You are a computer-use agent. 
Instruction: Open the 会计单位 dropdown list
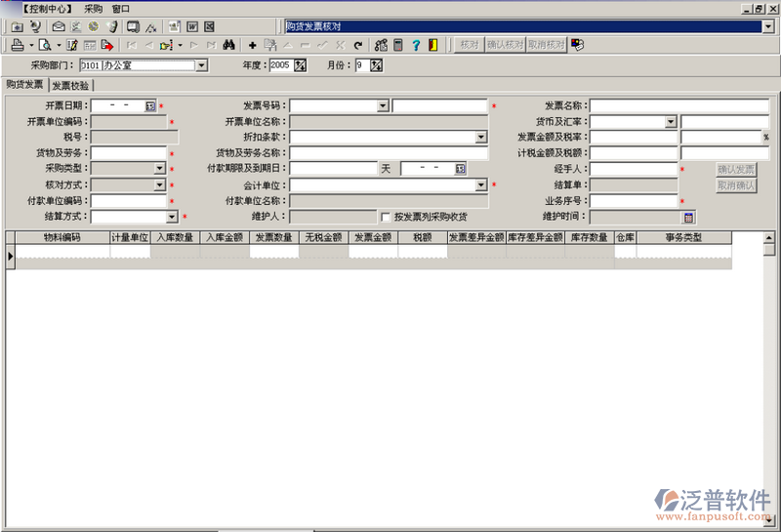coord(481,184)
